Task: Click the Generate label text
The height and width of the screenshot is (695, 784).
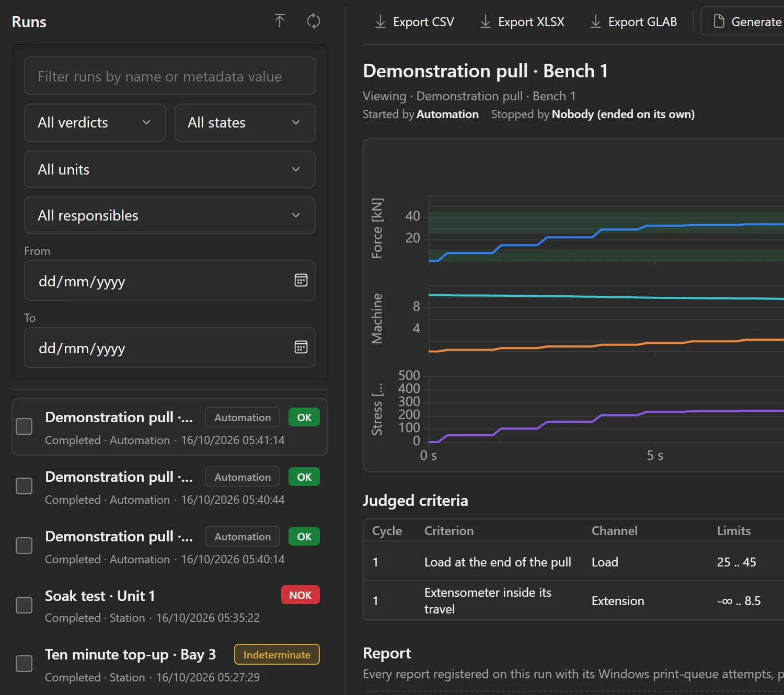Action: point(756,22)
